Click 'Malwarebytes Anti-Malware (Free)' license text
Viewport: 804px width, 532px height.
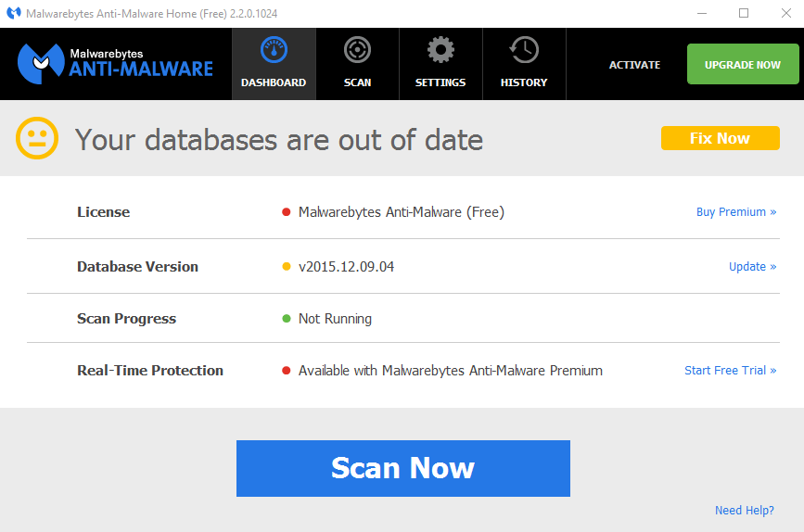coord(402,212)
